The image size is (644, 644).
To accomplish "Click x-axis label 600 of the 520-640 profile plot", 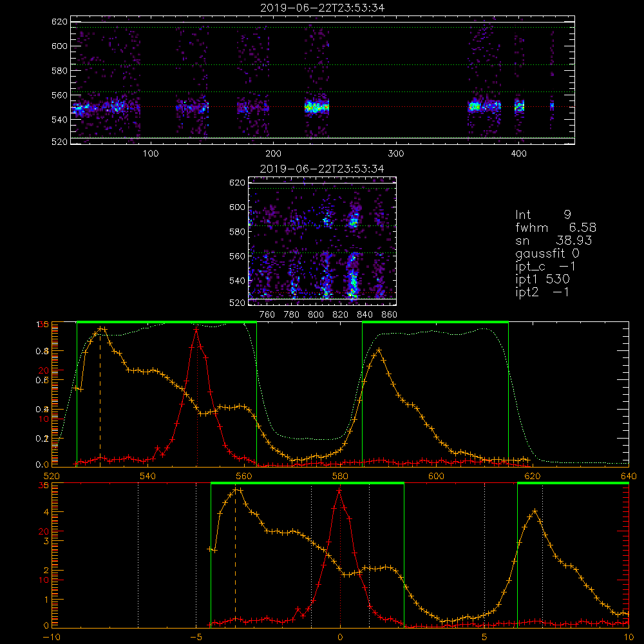I will (436, 476).
